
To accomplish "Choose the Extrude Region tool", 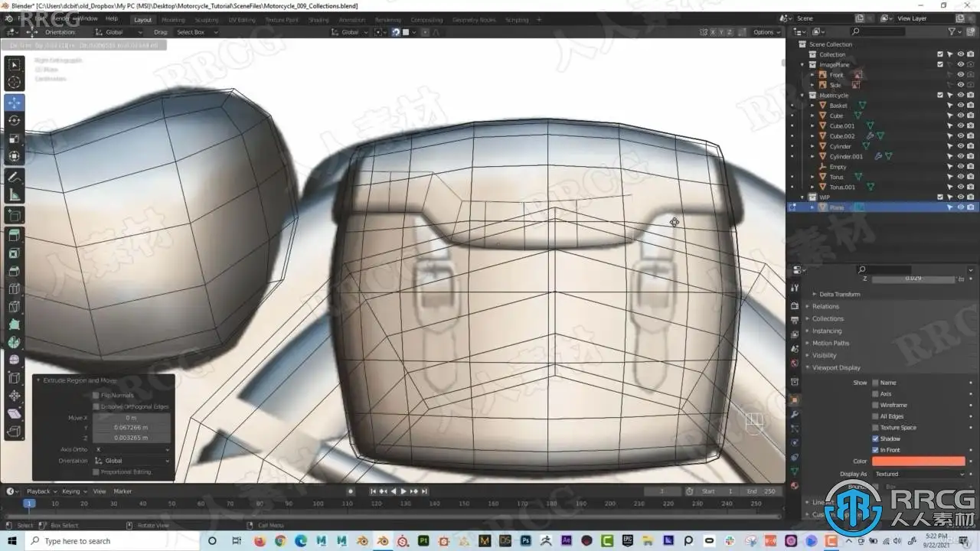I will tap(15, 236).
